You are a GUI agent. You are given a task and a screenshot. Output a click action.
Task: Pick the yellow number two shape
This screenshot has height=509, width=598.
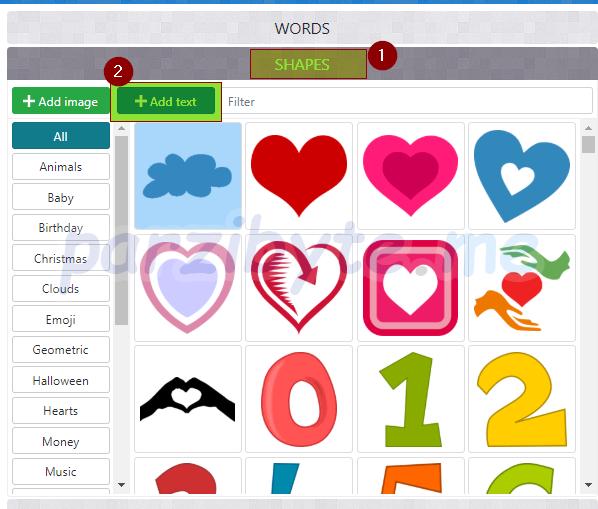click(x=522, y=399)
